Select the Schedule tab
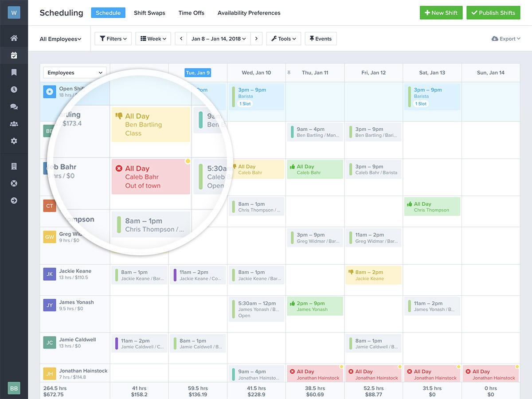Viewport: 532px width, 399px height. click(x=108, y=13)
